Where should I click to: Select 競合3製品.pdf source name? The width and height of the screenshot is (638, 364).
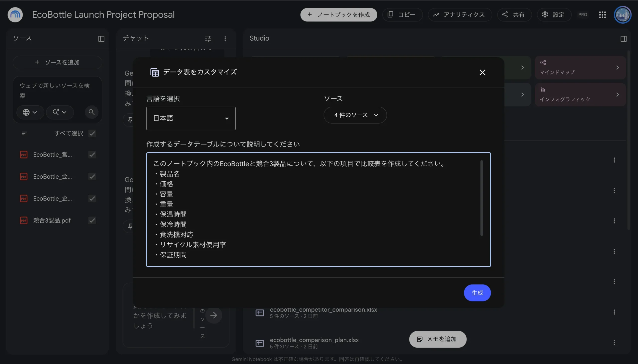(52, 220)
